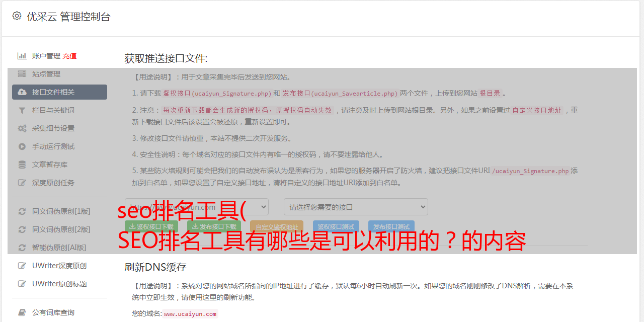Open 智能伪原创[AI版] item

point(59,248)
